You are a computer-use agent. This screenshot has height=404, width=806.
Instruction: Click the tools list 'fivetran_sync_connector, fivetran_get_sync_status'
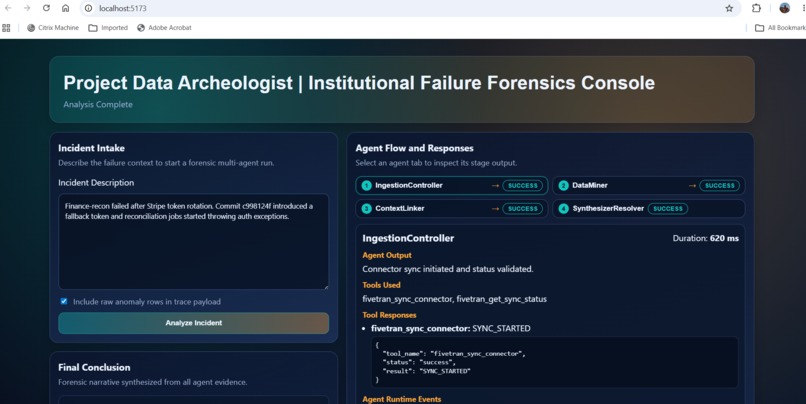pos(454,299)
